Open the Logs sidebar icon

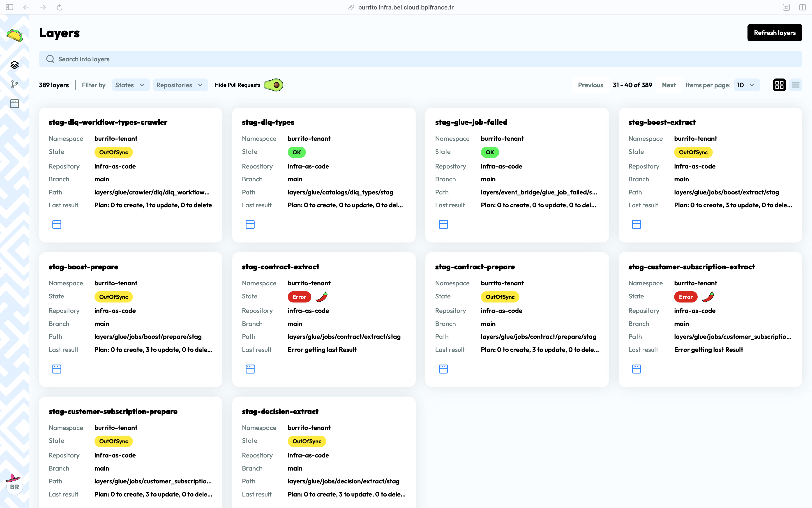[14, 104]
